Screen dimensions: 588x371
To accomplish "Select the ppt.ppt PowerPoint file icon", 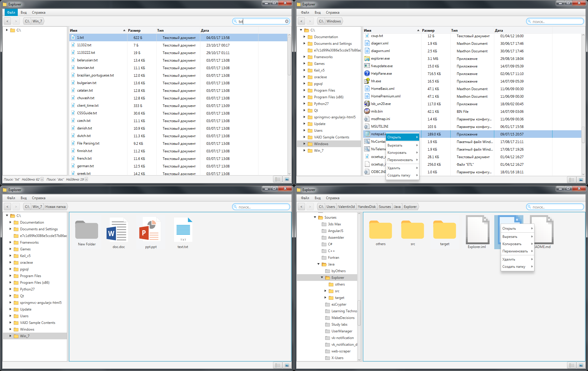I will (150, 230).
